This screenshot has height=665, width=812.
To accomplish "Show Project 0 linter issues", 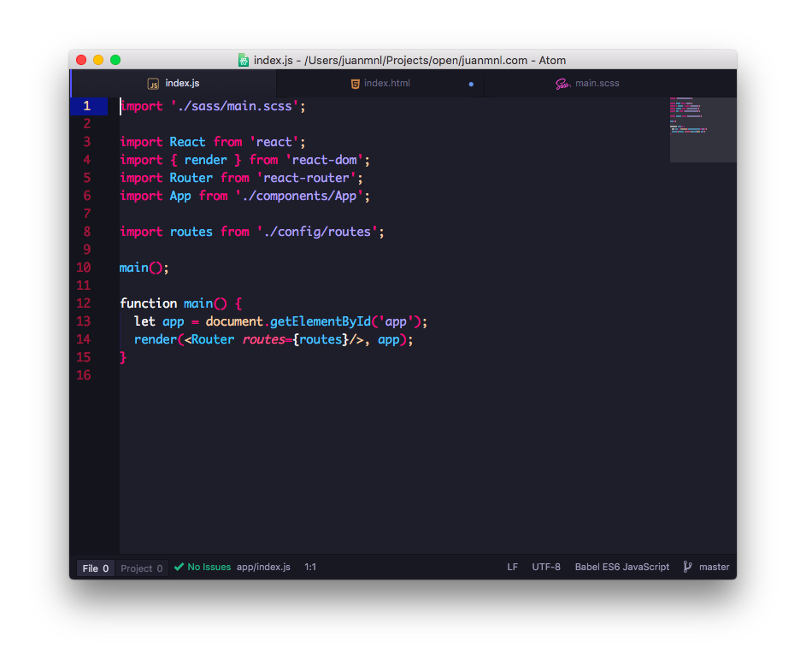I will [x=141, y=568].
